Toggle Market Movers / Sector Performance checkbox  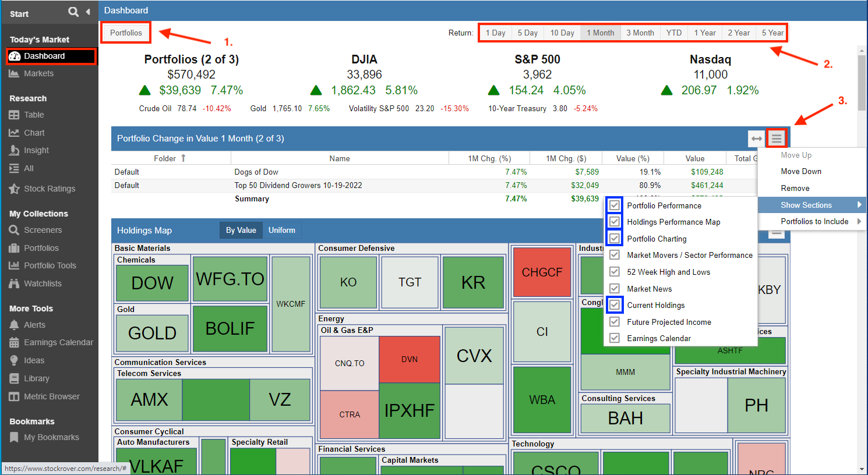click(x=614, y=255)
